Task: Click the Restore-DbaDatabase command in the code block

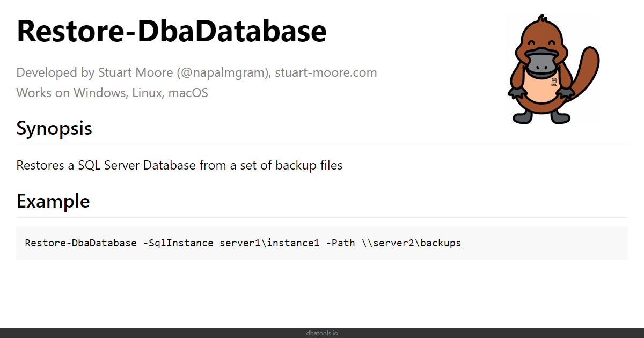Action: tap(80, 243)
